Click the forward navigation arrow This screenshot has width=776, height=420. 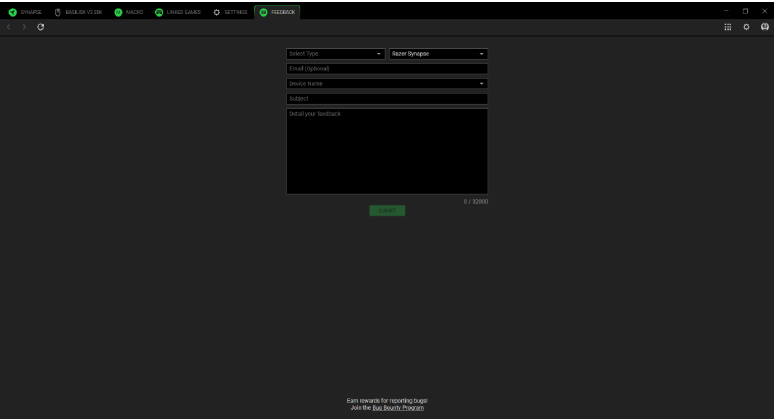pyautogui.click(x=24, y=27)
